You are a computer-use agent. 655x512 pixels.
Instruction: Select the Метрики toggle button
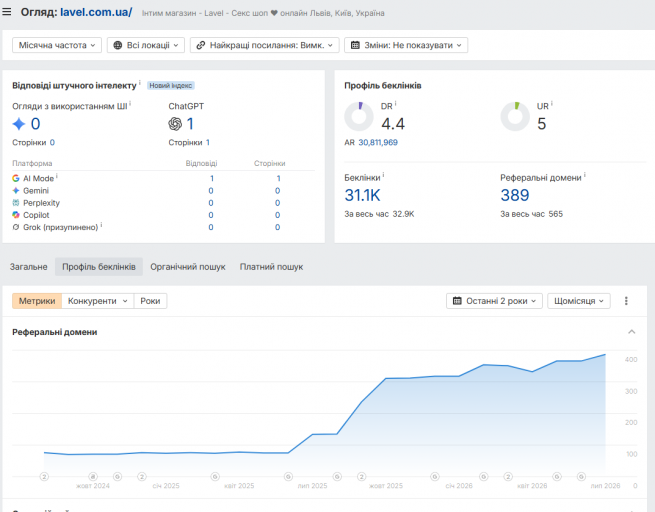click(x=37, y=301)
